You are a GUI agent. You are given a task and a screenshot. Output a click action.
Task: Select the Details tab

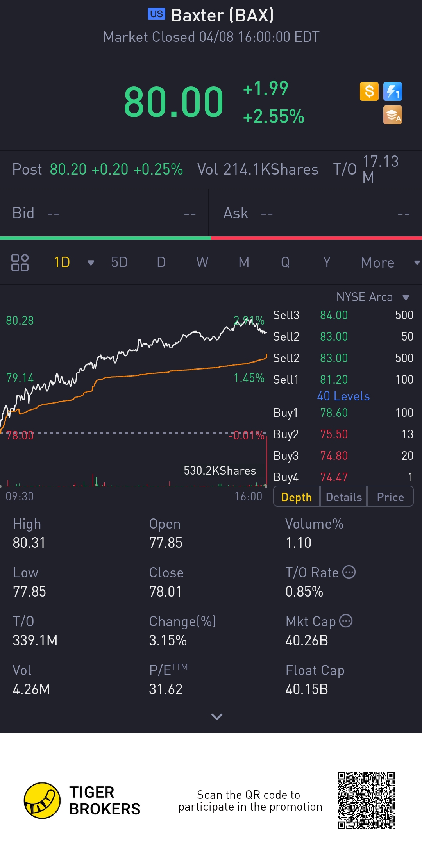click(x=344, y=497)
